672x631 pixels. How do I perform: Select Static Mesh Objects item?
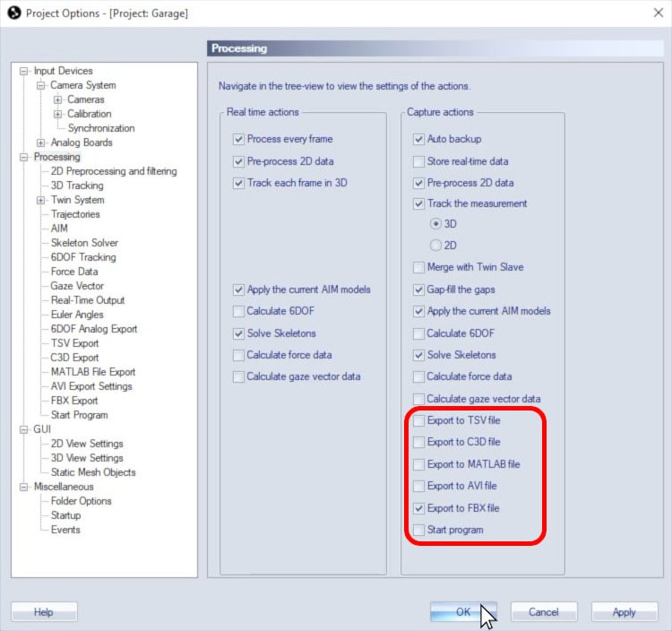pos(93,472)
